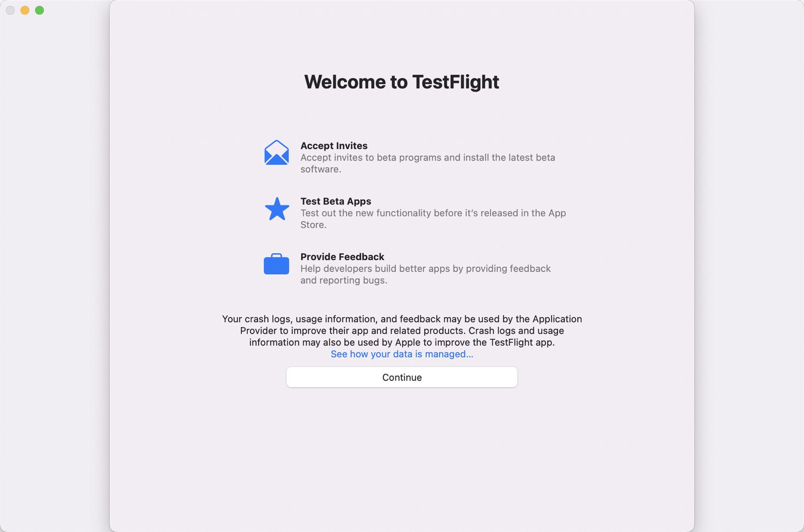Image resolution: width=804 pixels, height=532 pixels.
Task: Select the Test Beta Apps star icon
Action: pyautogui.click(x=276, y=209)
